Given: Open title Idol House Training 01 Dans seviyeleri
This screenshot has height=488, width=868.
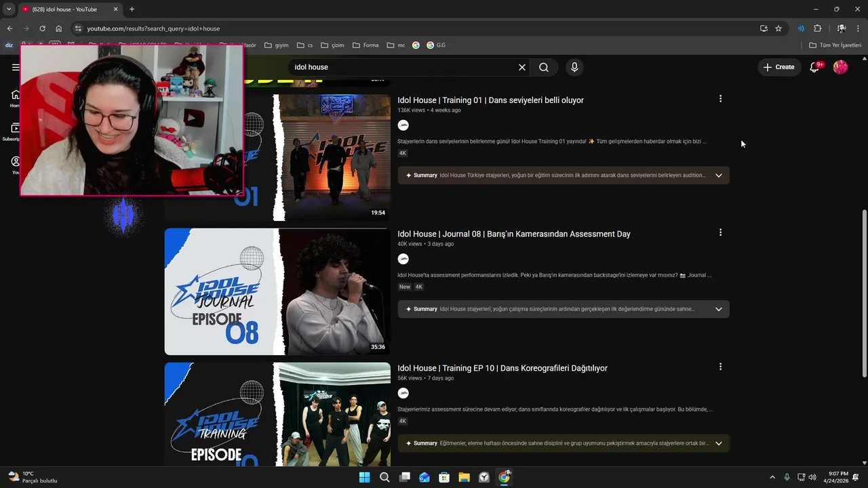Looking at the screenshot, I should (490, 100).
